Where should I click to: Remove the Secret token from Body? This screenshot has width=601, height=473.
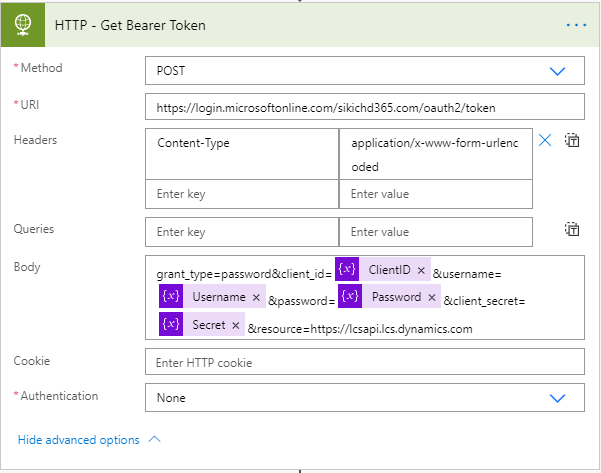click(236, 325)
